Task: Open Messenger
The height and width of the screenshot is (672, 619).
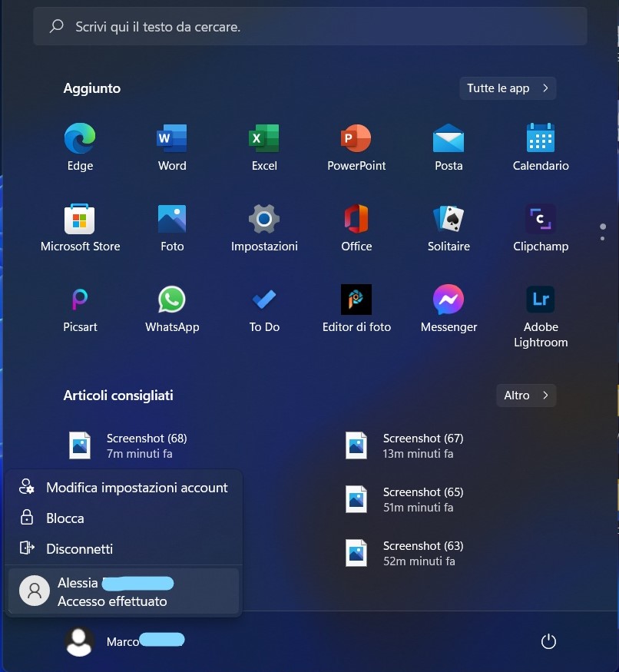Action: (449, 308)
